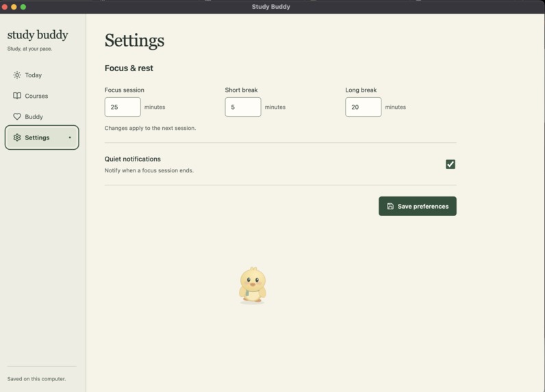
Task: Click the gear icon beside Settings
Action: 17,138
